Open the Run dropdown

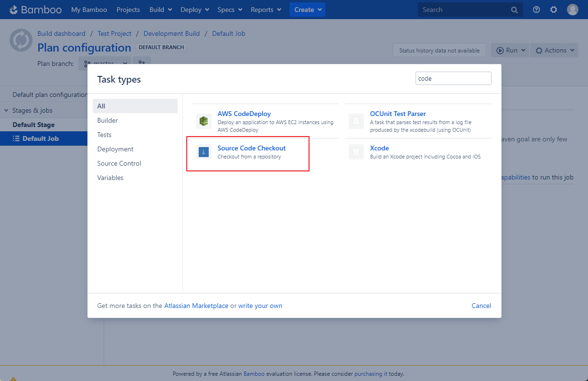pos(510,50)
